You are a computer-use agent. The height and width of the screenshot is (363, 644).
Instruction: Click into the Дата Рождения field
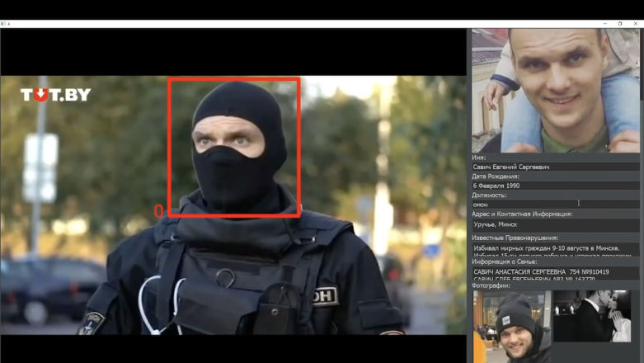tap(555, 186)
